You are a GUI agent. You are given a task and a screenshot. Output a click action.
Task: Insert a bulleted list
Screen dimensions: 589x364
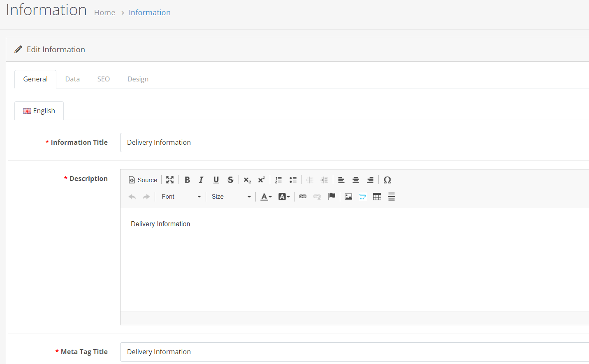[x=293, y=180]
